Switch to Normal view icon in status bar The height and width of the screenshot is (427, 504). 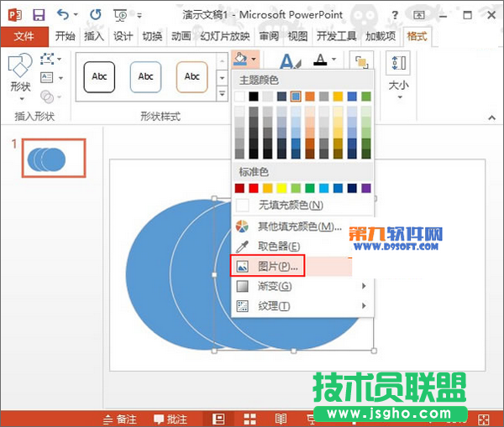click(218, 419)
